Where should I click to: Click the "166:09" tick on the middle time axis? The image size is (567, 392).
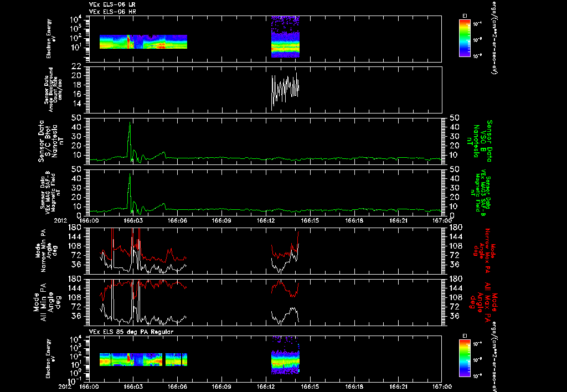pos(221,220)
